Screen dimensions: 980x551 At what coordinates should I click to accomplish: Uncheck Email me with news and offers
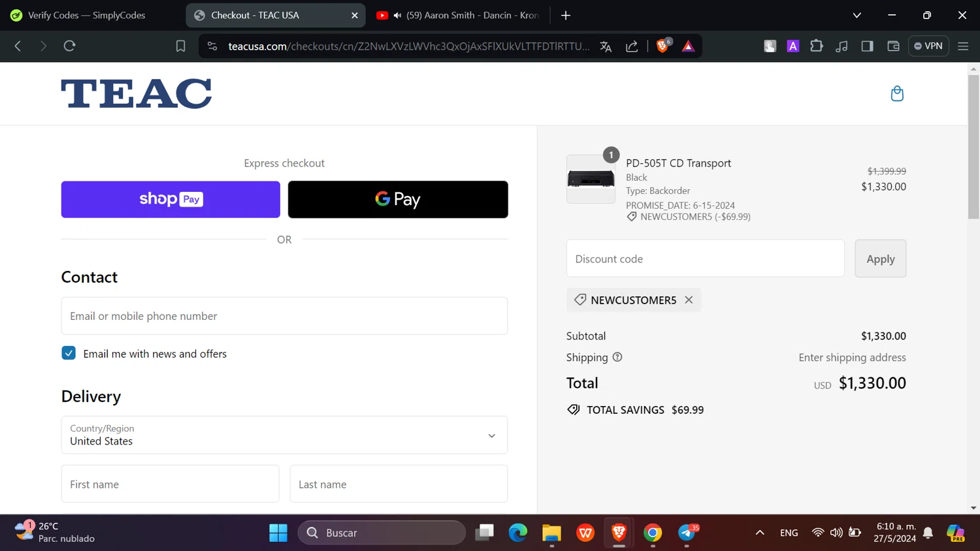69,353
